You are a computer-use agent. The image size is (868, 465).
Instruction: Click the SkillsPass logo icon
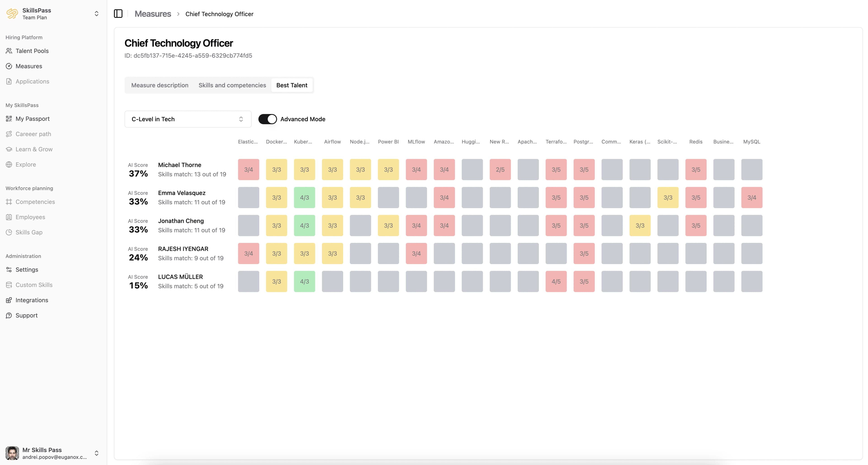[12, 14]
